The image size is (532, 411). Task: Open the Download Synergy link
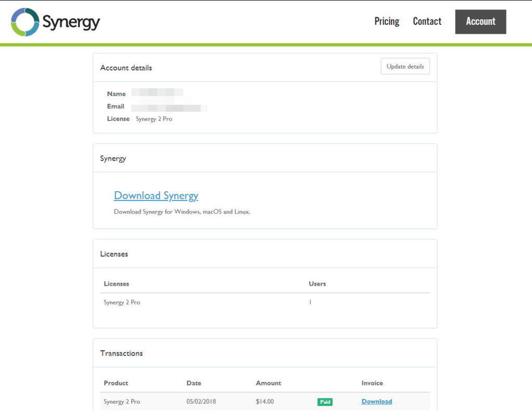coord(156,195)
